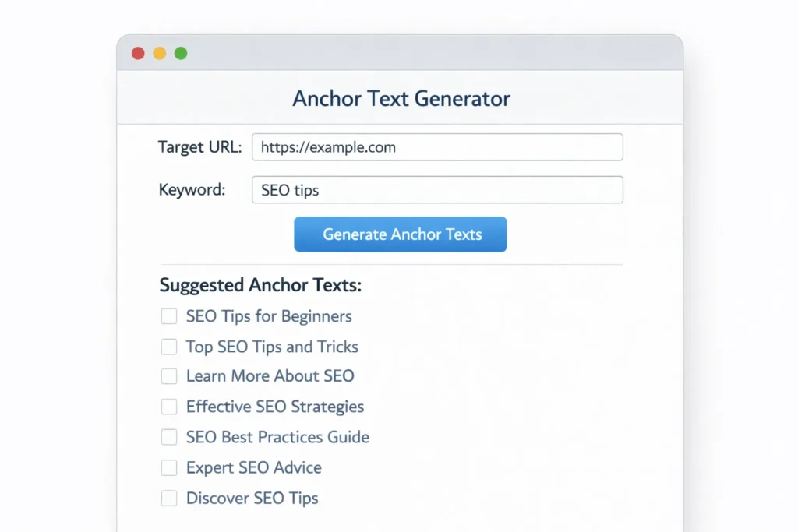Tick the Top SEO Tips and Tricks checkbox
Screen dimensions: 798x532
coord(169,347)
